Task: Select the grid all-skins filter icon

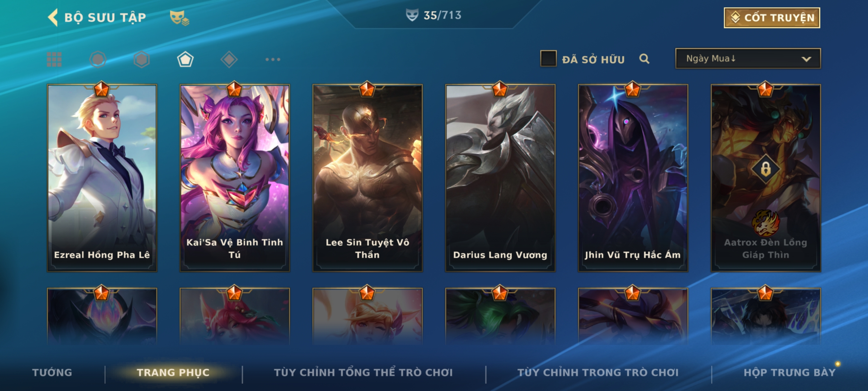Action: coord(54,59)
